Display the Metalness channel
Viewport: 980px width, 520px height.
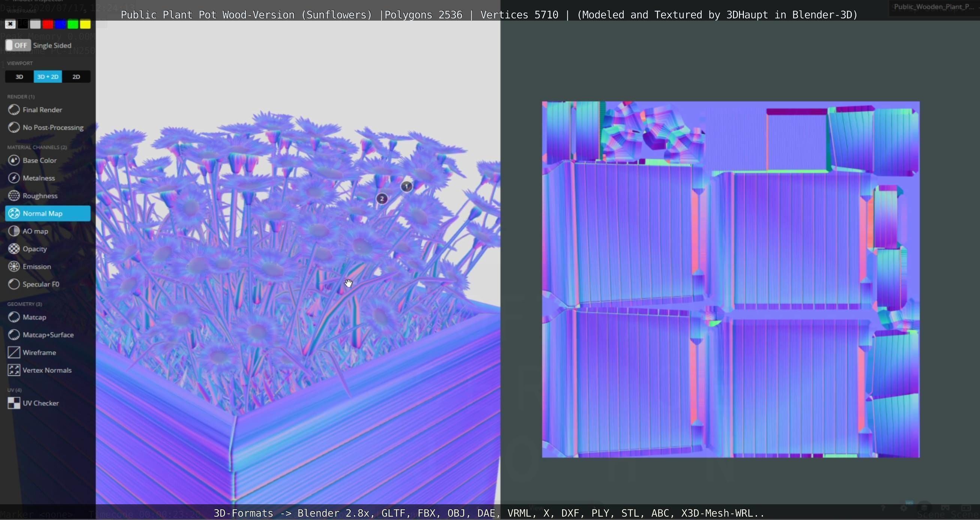point(39,178)
